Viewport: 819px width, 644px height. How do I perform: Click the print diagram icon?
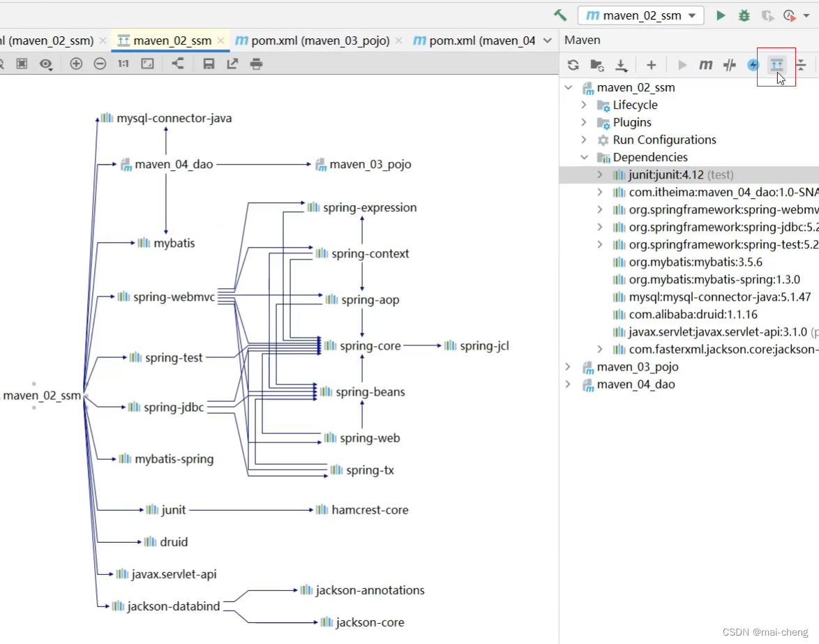tap(256, 63)
